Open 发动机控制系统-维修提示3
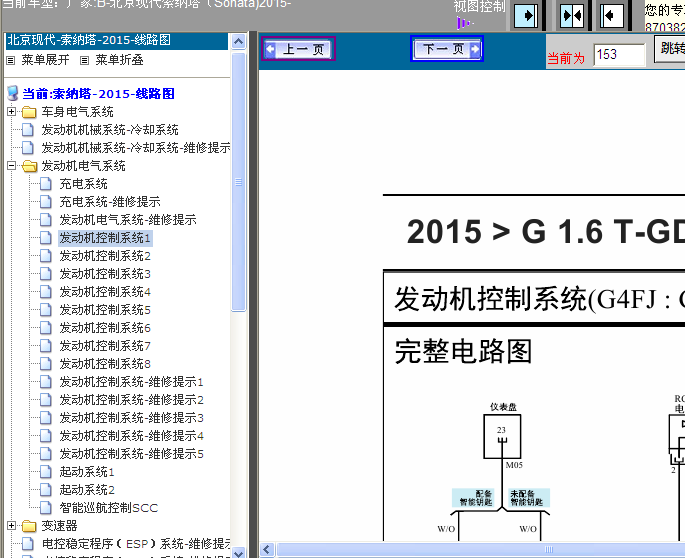Viewport: 685px width, 558px height. coord(131,417)
